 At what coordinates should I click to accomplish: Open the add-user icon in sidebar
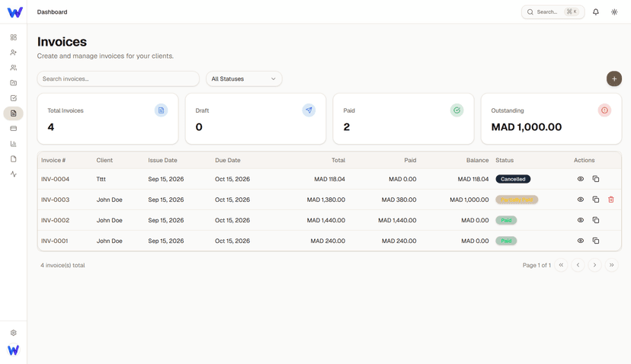[x=13, y=53]
